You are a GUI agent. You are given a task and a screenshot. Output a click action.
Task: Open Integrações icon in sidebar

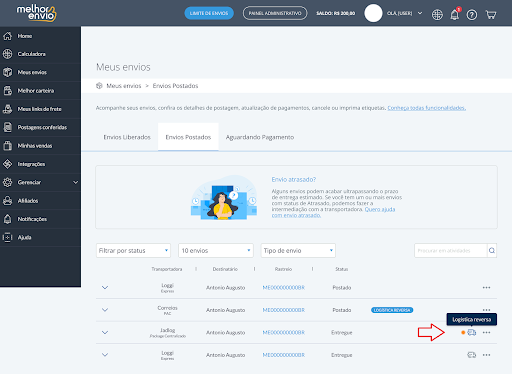point(7,164)
